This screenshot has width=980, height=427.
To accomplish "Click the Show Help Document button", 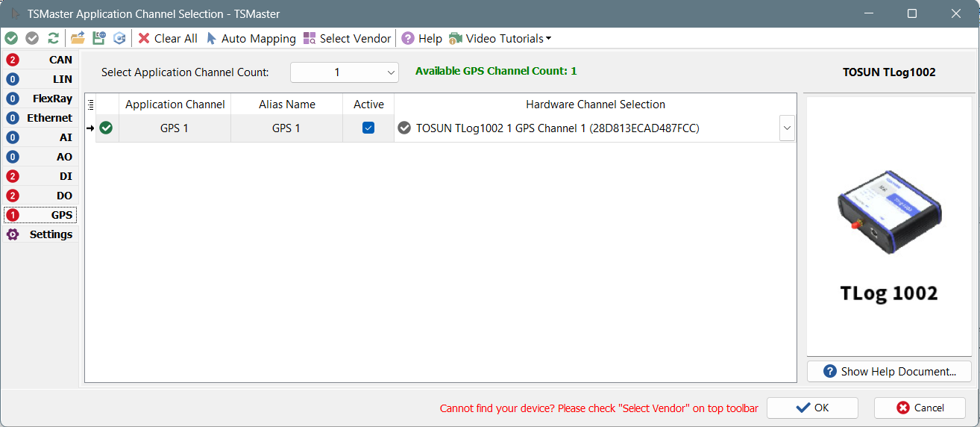I will [889, 371].
